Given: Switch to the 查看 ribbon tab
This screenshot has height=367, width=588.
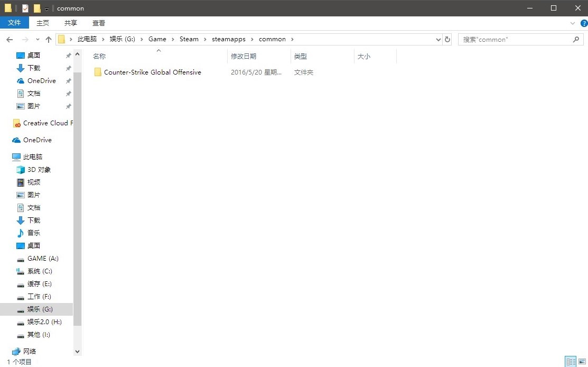Looking at the screenshot, I should [x=99, y=23].
